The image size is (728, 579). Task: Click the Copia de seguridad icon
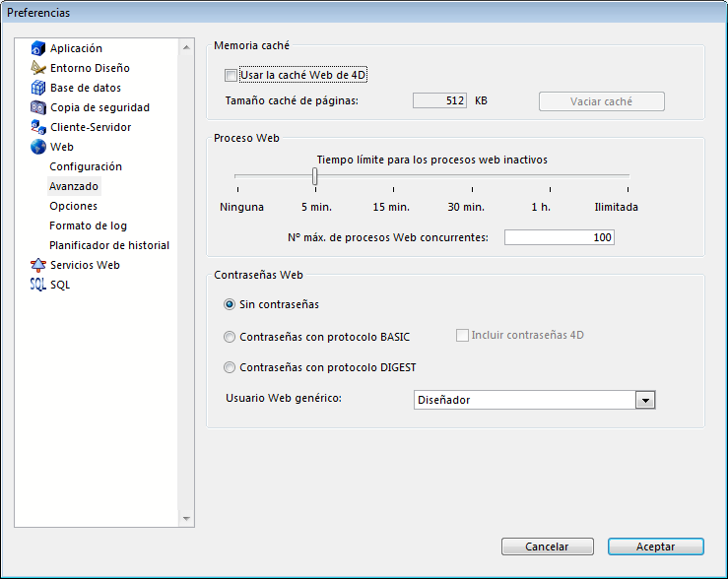point(38,107)
